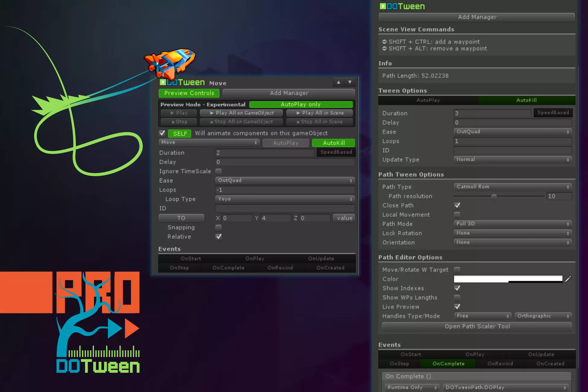Click the Open Path Scaler Tool button
The image size is (588, 392).
476,326
